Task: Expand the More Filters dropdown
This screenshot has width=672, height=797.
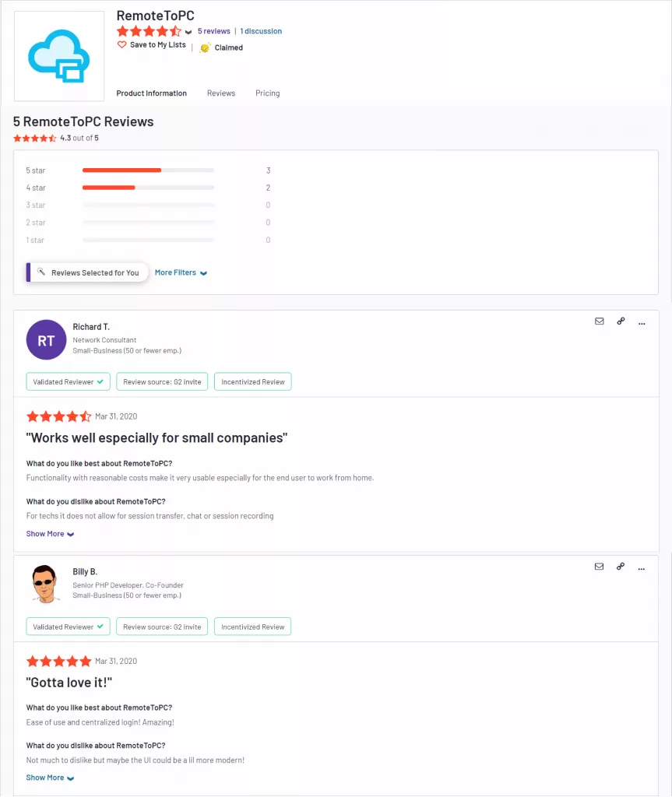Action: [x=181, y=272]
